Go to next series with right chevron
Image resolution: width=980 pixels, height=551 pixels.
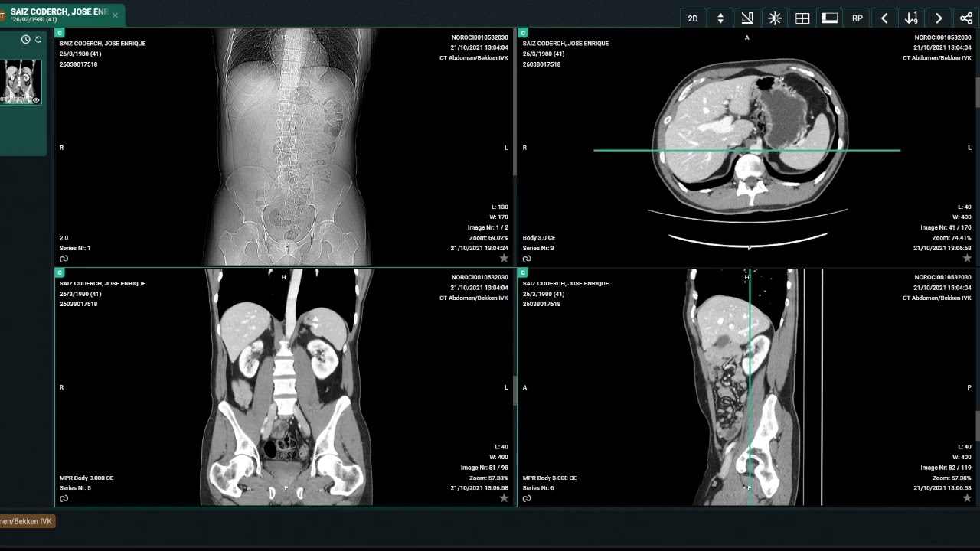click(x=939, y=18)
